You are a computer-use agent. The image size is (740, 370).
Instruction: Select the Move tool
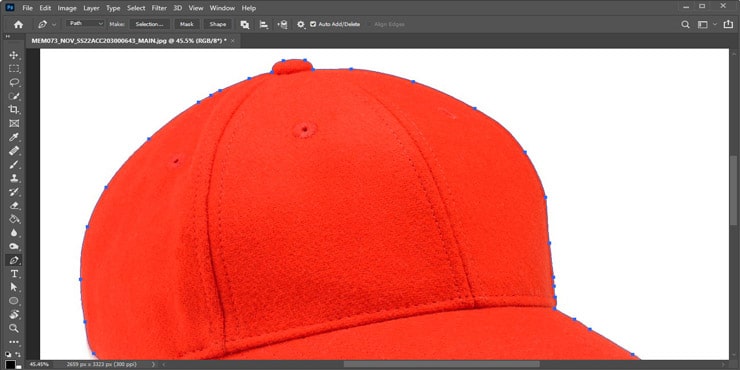14,55
